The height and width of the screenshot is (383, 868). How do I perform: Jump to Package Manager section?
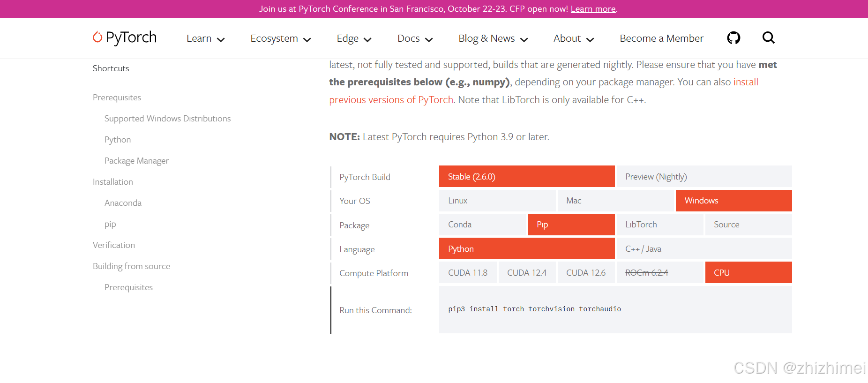(136, 161)
